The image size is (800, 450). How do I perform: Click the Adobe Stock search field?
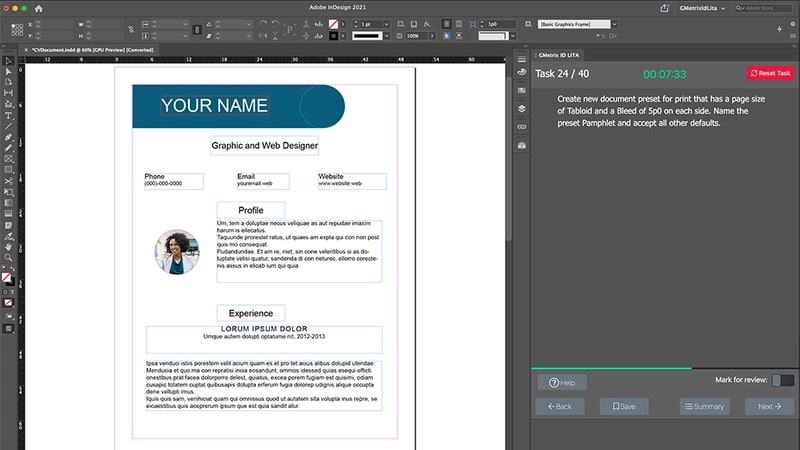point(763,8)
